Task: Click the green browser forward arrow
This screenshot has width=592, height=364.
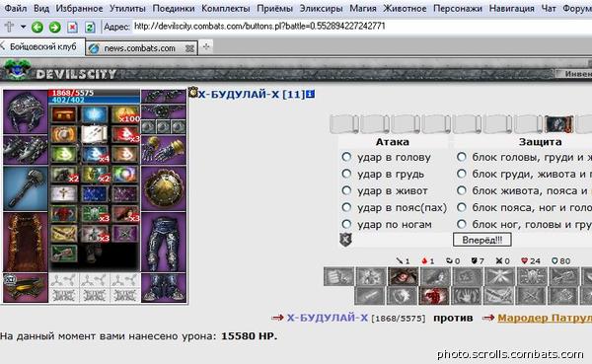Action: 55,28
